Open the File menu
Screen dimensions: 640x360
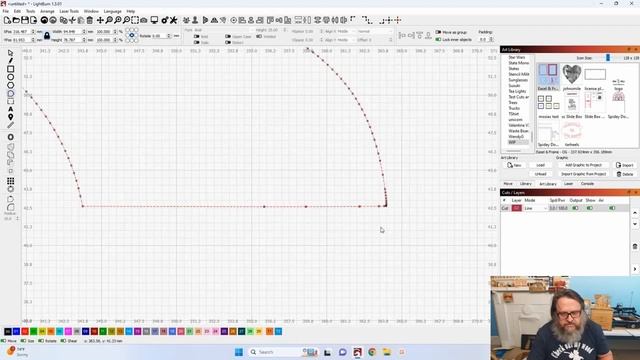6,11
